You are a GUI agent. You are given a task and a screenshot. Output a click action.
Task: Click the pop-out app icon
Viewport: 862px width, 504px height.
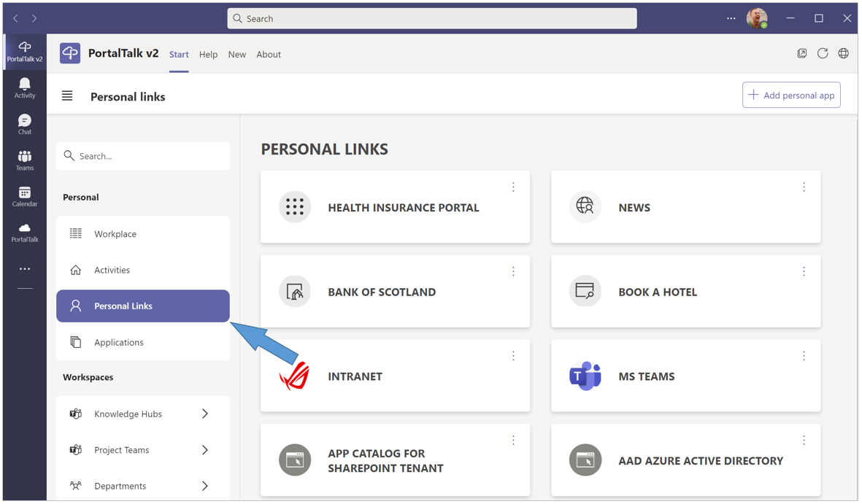(802, 53)
